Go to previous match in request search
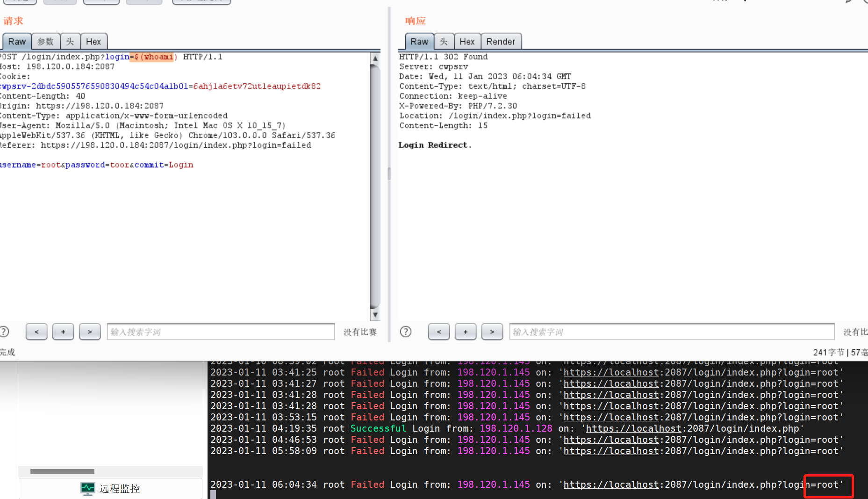Image resolution: width=868 pixels, height=499 pixels. click(36, 332)
